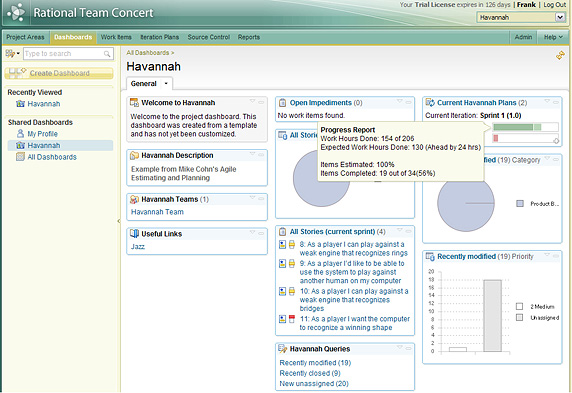Click the magnifier icon in search field
The image size is (572, 393).
(107, 54)
